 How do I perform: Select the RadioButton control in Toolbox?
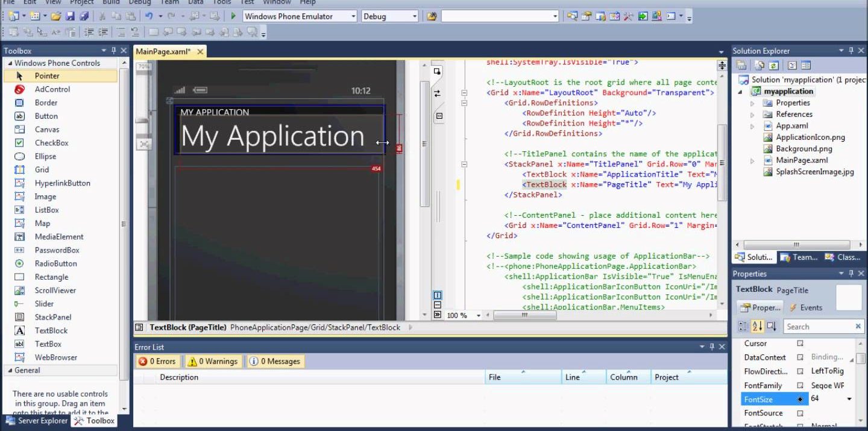click(x=55, y=263)
